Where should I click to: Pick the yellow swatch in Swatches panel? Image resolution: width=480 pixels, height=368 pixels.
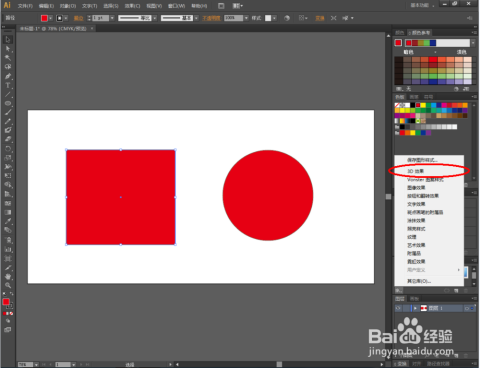click(423, 105)
